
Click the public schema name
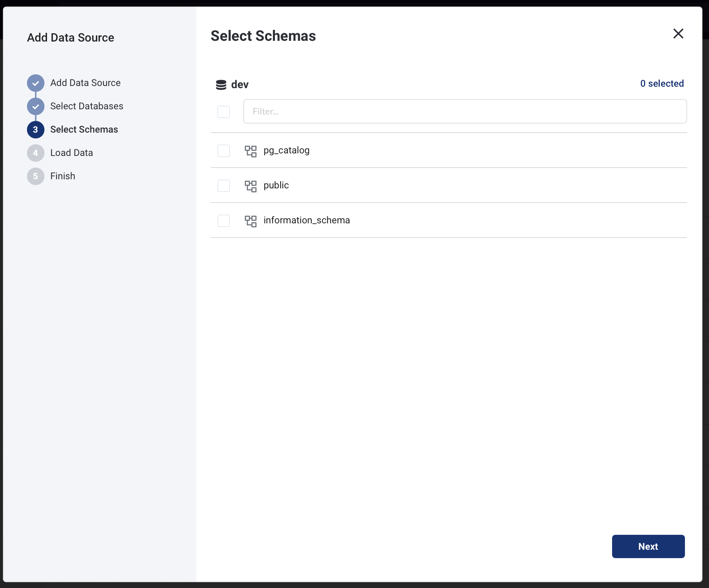point(276,185)
